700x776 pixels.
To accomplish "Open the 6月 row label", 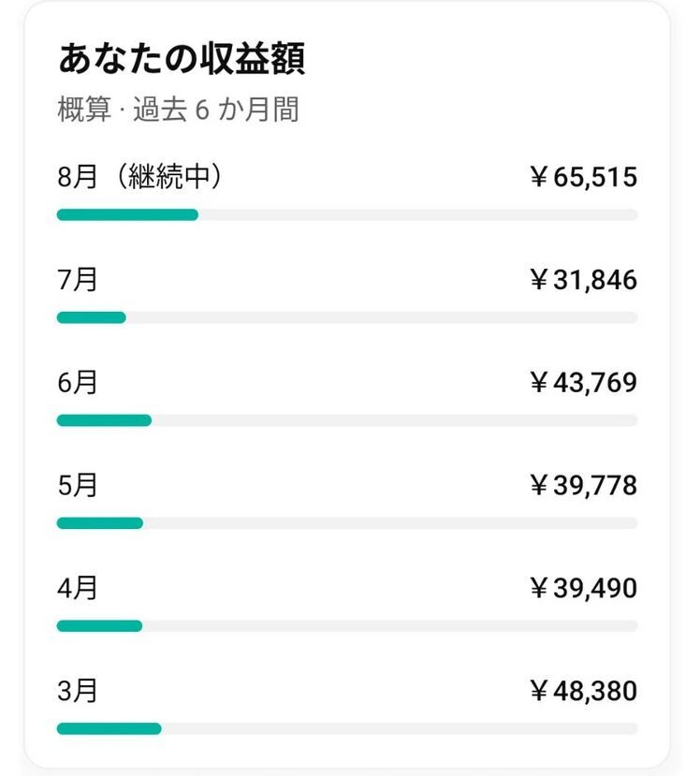I will point(78,383).
